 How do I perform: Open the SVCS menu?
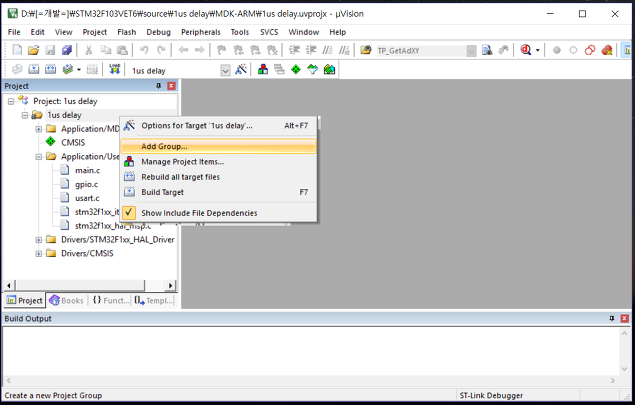coord(269,32)
